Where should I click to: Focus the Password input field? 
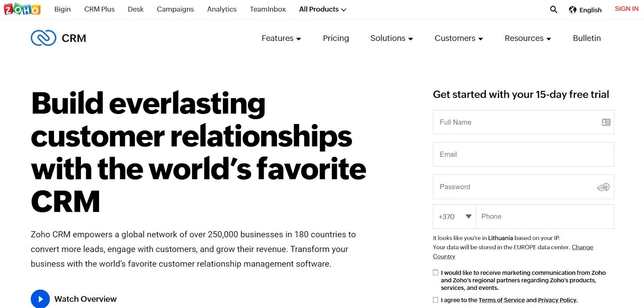point(523,187)
